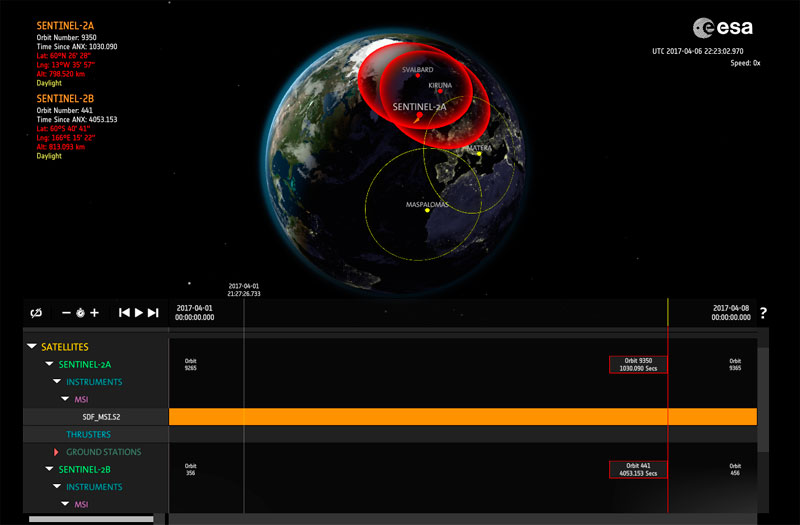Collapse the SATELLITES tree section
This screenshot has height=525, width=800.
(x=32, y=346)
